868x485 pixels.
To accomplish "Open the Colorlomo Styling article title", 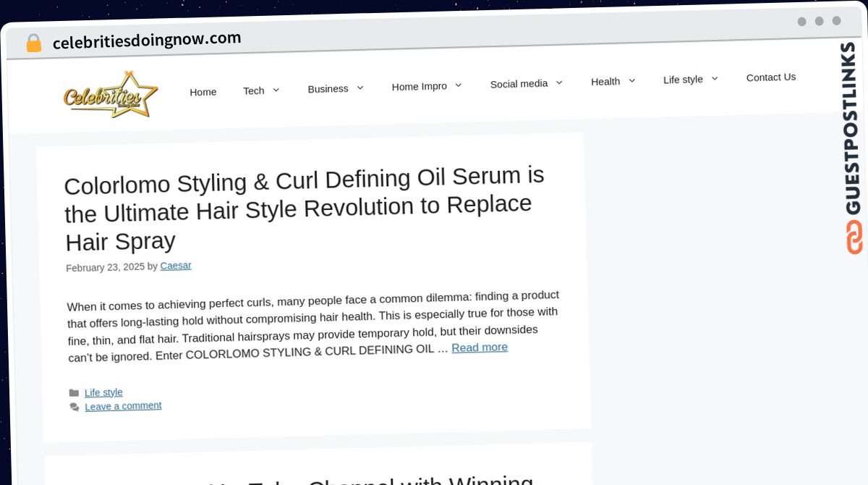I will pos(305,208).
